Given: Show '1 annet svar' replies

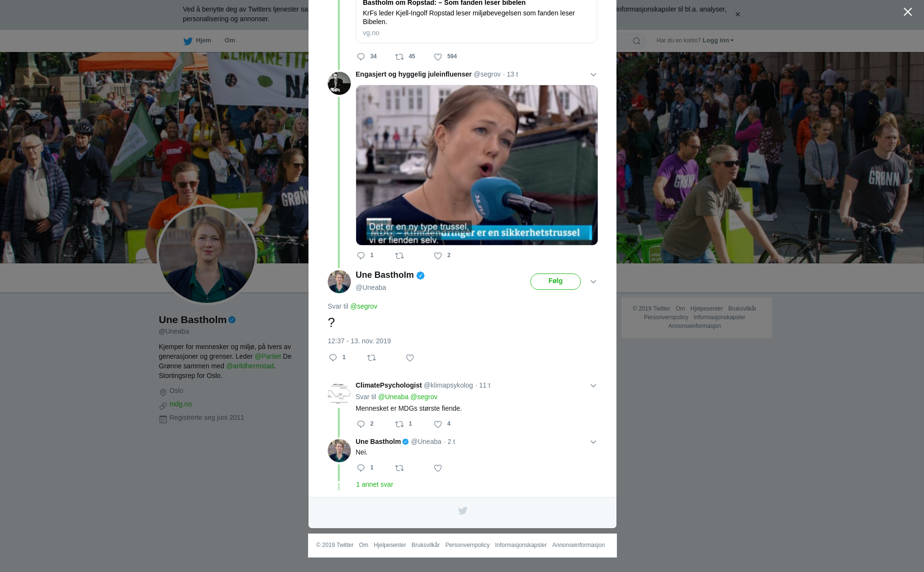Looking at the screenshot, I should [x=374, y=484].
